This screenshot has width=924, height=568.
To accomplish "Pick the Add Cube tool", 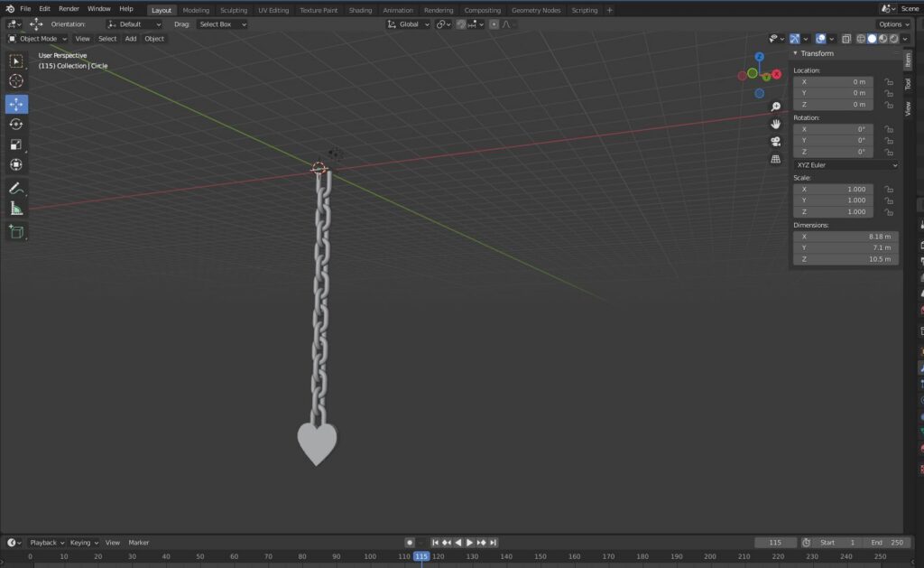I will pyautogui.click(x=16, y=232).
